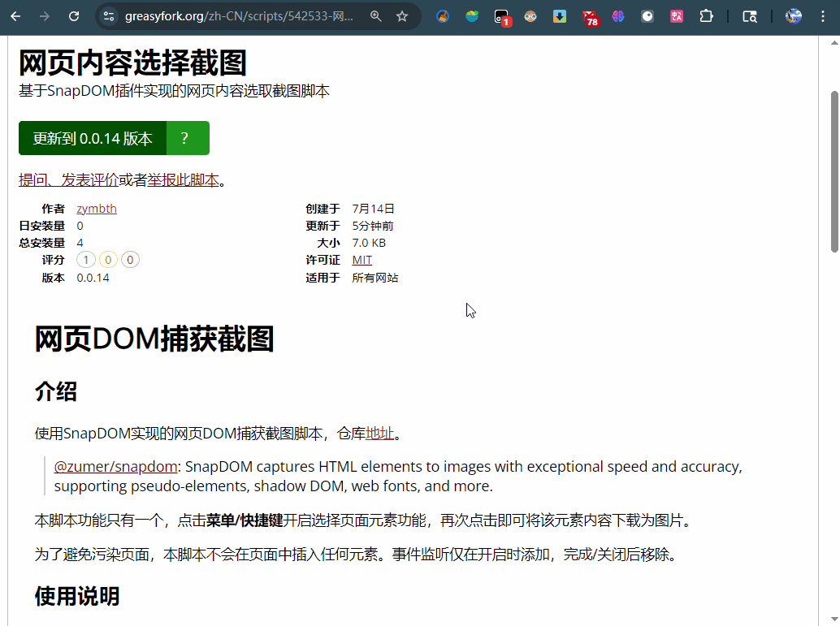Viewport: 840px width, 626px height.
Task: Open author zymbth profile link
Action: tap(97, 209)
